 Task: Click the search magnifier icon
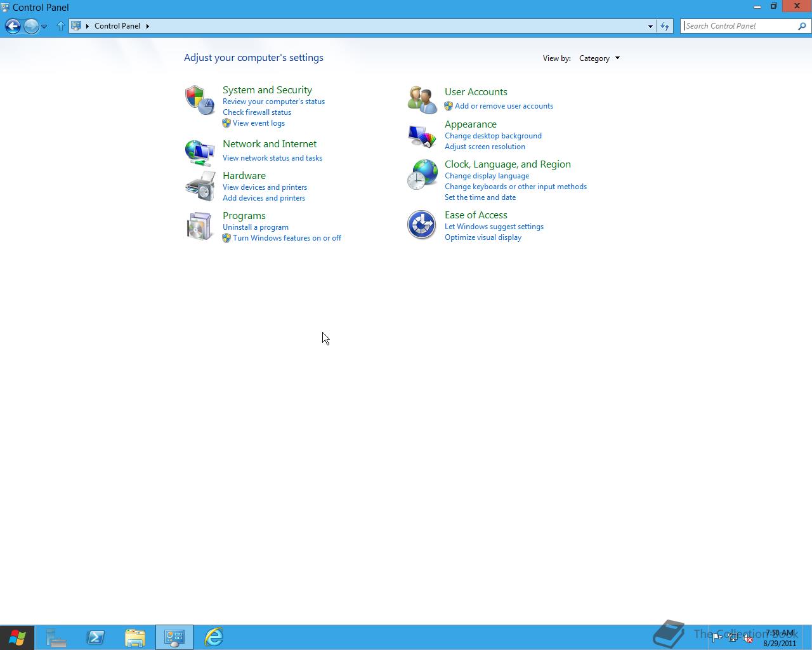(x=802, y=26)
